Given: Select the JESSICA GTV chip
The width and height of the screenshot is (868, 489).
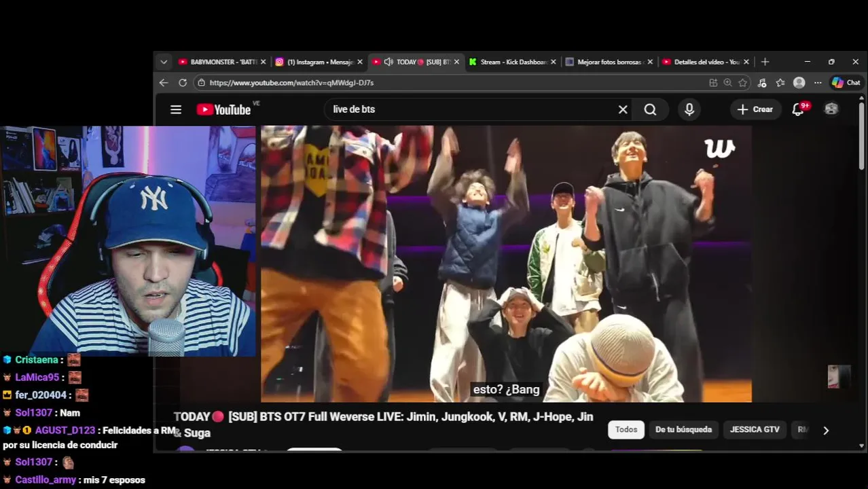Looking at the screenshot, I should [755, 429].
